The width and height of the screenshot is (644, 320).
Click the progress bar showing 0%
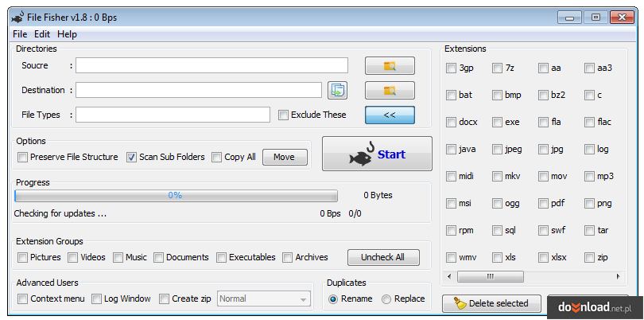click(x=176, y=196)
